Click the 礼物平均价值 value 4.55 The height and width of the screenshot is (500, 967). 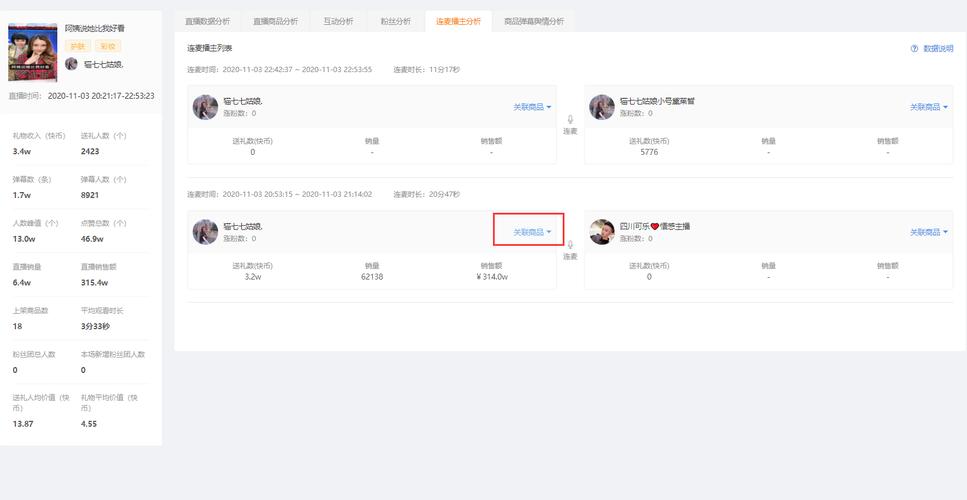89,424
